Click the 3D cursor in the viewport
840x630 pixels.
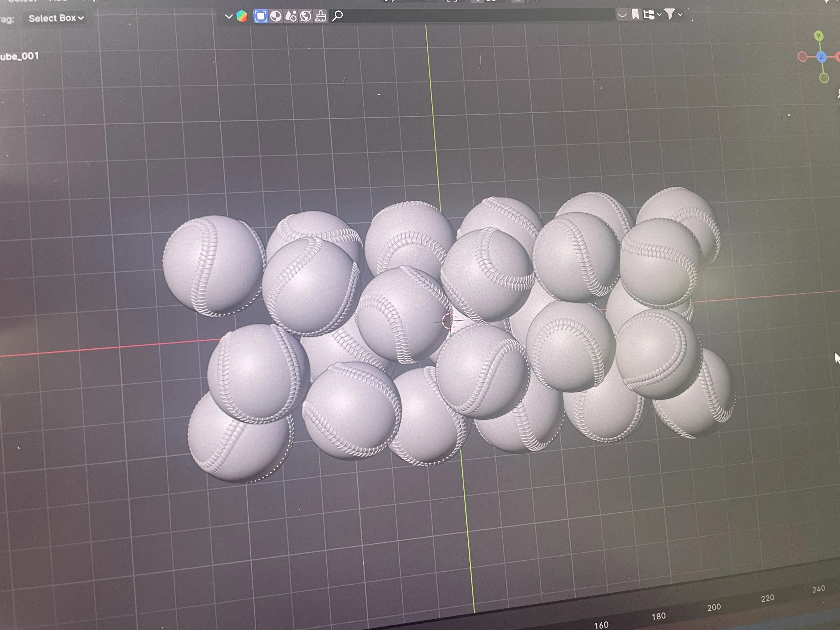pyautogui.click(x=449, y=321)
